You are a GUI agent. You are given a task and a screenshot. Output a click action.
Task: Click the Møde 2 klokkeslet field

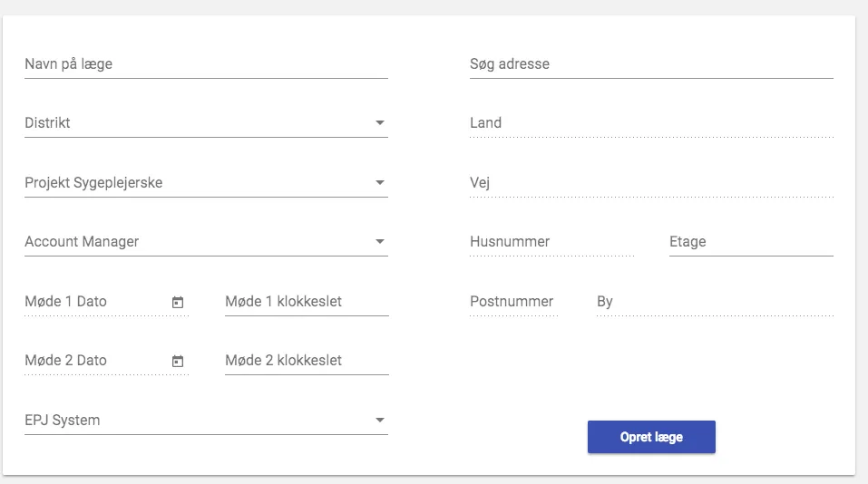(306, 361)
